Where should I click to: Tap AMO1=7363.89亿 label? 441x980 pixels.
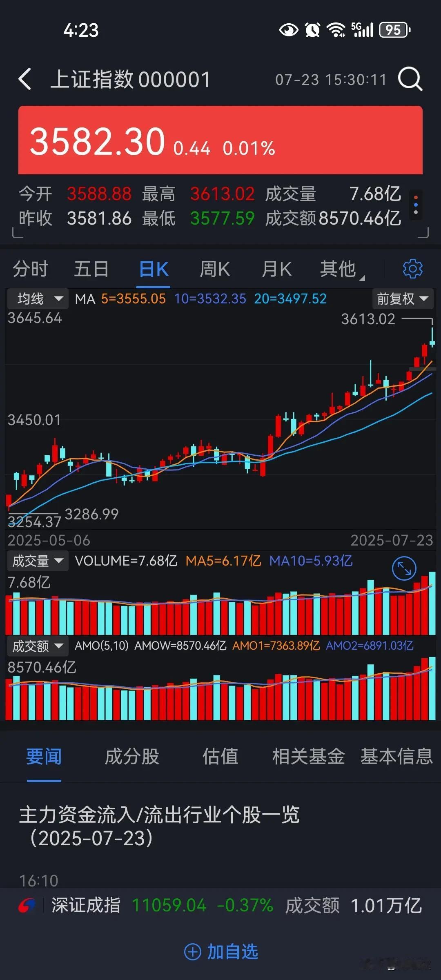(x=276, y=646)
